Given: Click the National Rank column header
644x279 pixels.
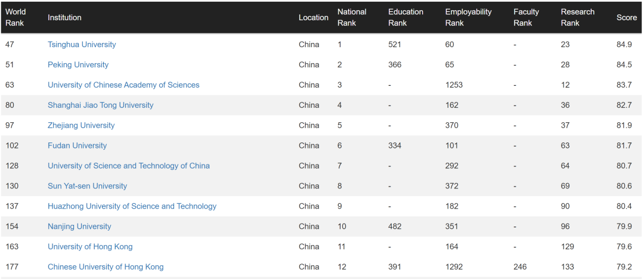Looking at the screenshot, I should 352,17.
